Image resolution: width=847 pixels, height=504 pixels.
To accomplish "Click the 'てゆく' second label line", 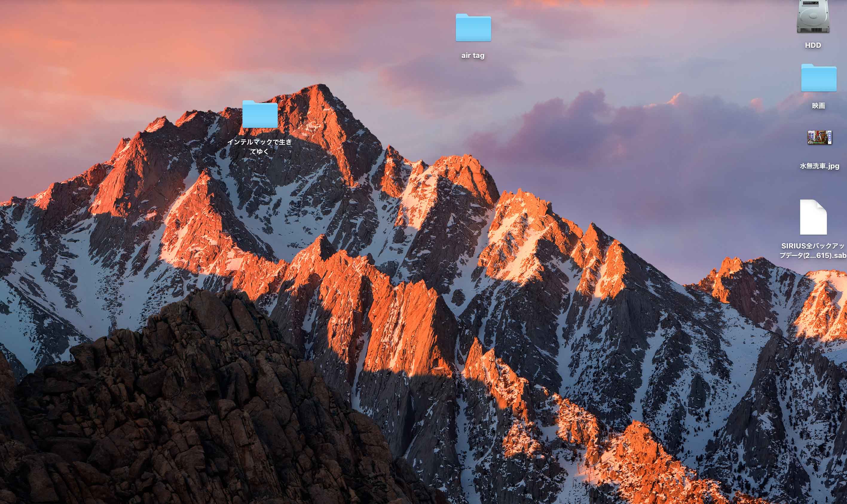I will (x=259, y=151).
